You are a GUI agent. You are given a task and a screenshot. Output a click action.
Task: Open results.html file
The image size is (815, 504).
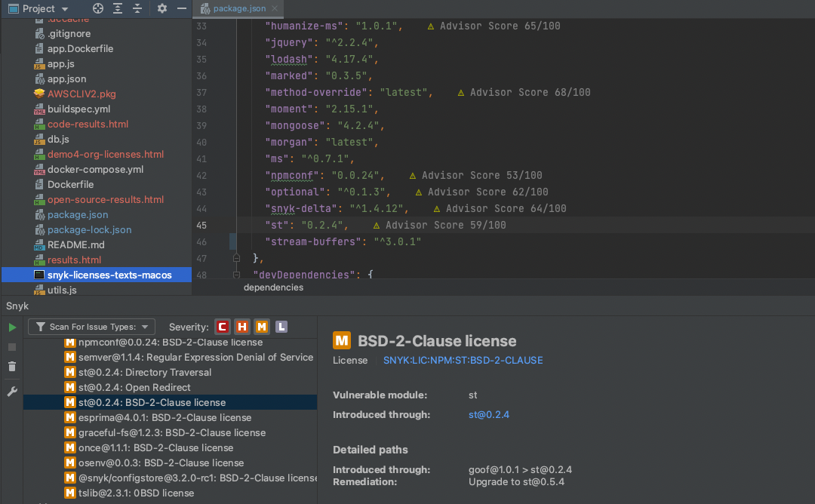click(x=74, y=260)
